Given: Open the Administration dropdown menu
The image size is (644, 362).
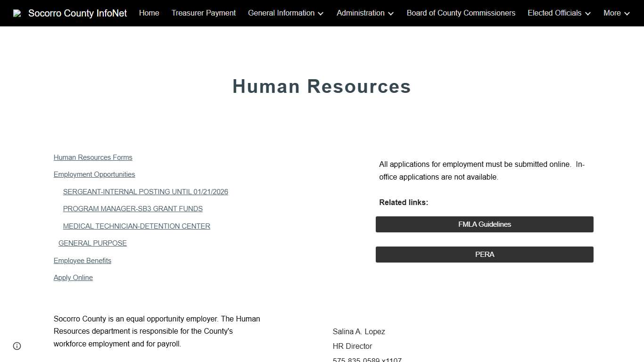Looking at the screenshot, I should (x=364, y=13).
